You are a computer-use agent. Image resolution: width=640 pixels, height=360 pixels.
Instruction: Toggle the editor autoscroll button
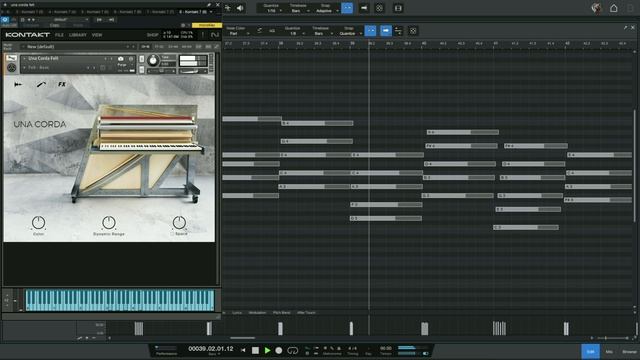[x=386, y=31]
